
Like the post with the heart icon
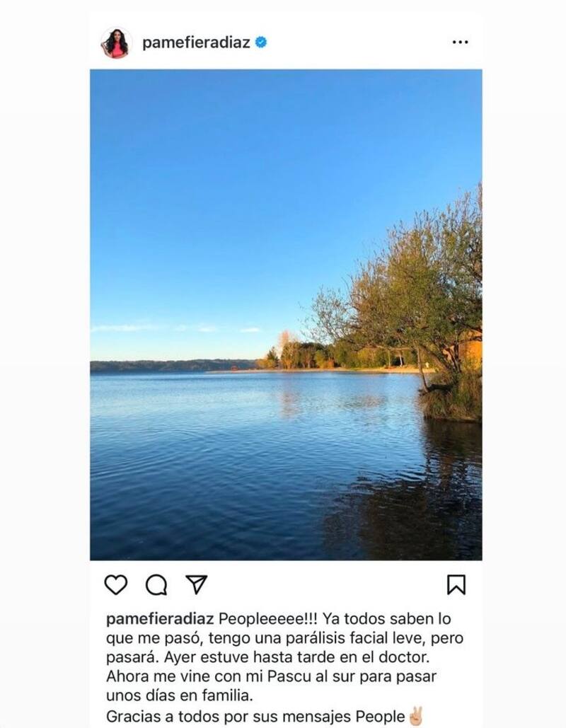115,584
